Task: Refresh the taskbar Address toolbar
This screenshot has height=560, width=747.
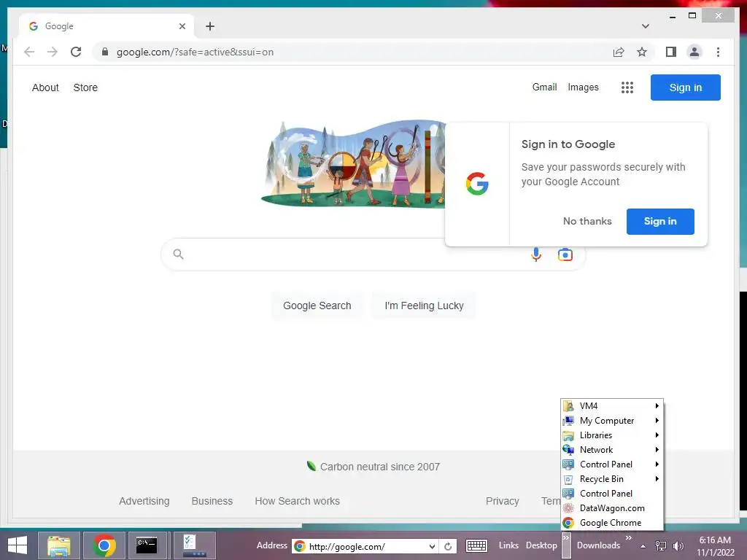Action: coord(448,546)
